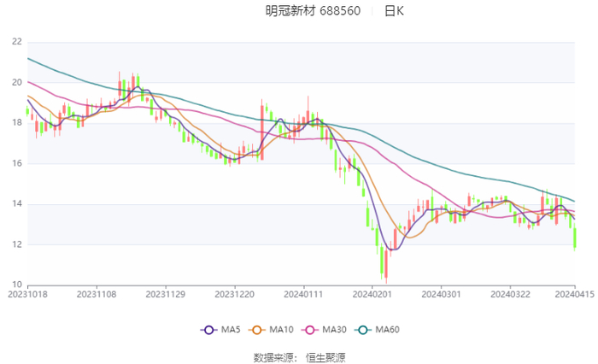Click the chart title 明冠新材 688560

(313, 11)
